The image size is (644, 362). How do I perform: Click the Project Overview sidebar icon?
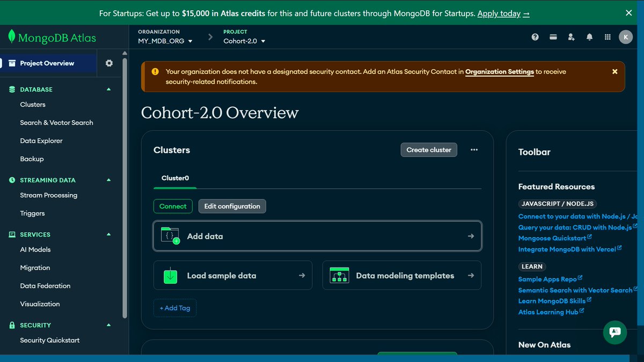pyautogui.click(x=12, y=63)
